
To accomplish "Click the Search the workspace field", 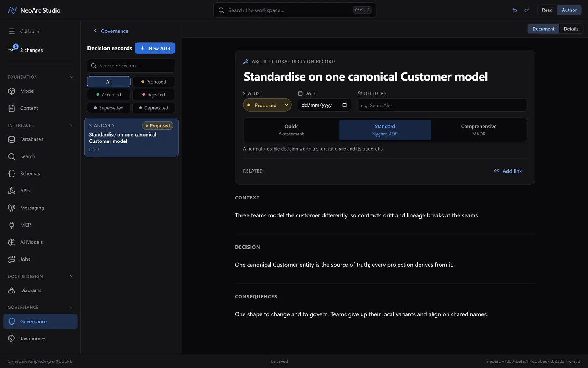I will pos(295,10).
